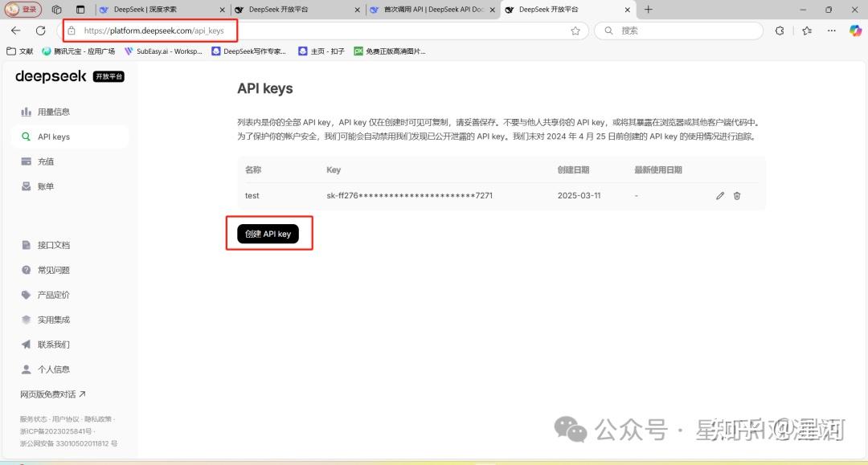
Task: Click the 浙ICP备2023025841号 footer link
Action: [x=56, y=431]
